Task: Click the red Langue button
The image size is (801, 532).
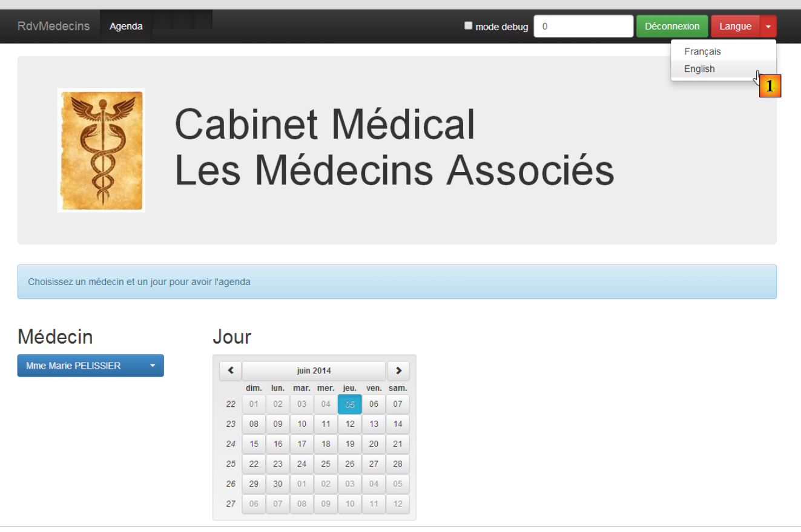Action: 735,27
